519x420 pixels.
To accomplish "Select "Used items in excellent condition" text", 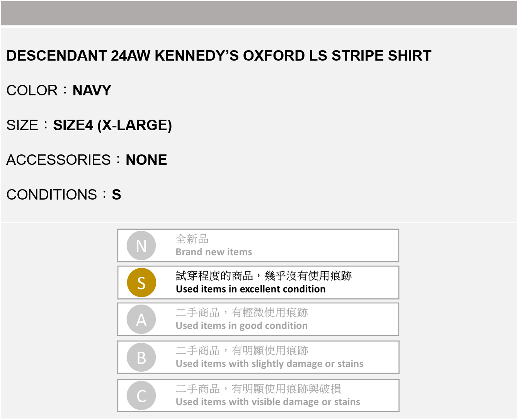I will 250,289.
